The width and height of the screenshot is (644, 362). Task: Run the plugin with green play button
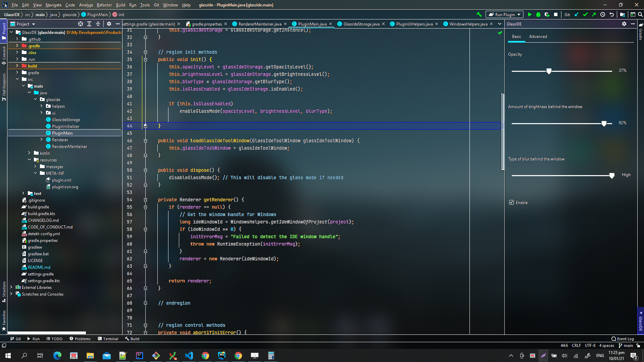click(530, 14)
